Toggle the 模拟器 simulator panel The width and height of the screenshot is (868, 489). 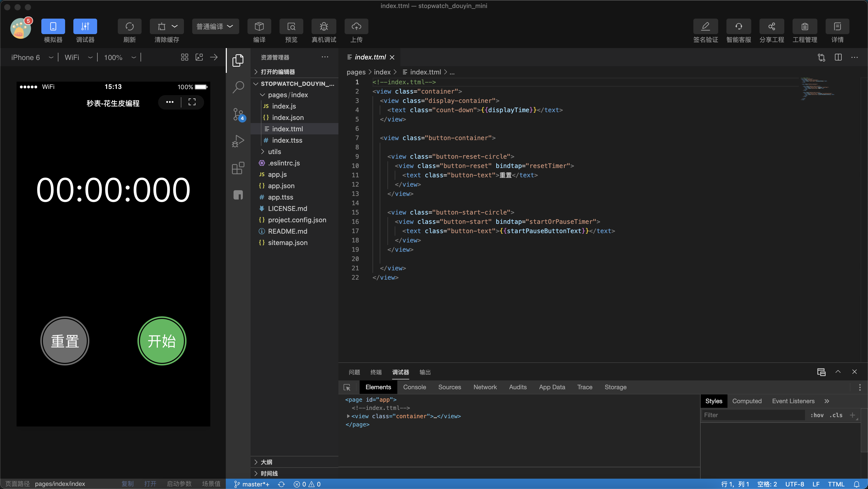[53, 26]
